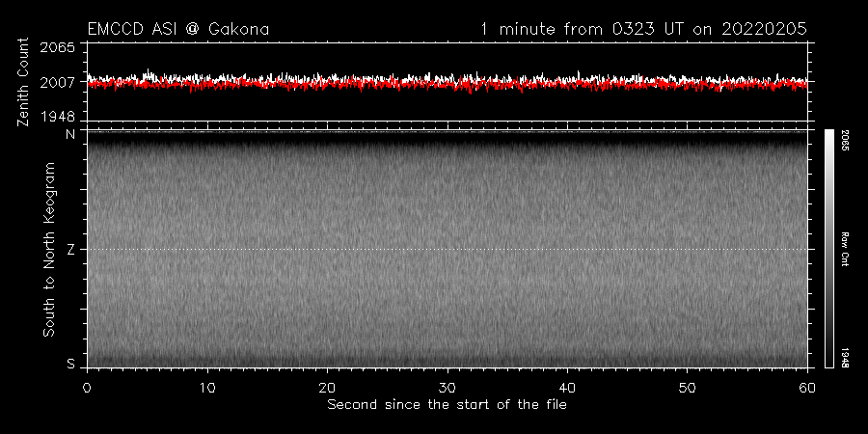Click the 50 second tick label

687,387
